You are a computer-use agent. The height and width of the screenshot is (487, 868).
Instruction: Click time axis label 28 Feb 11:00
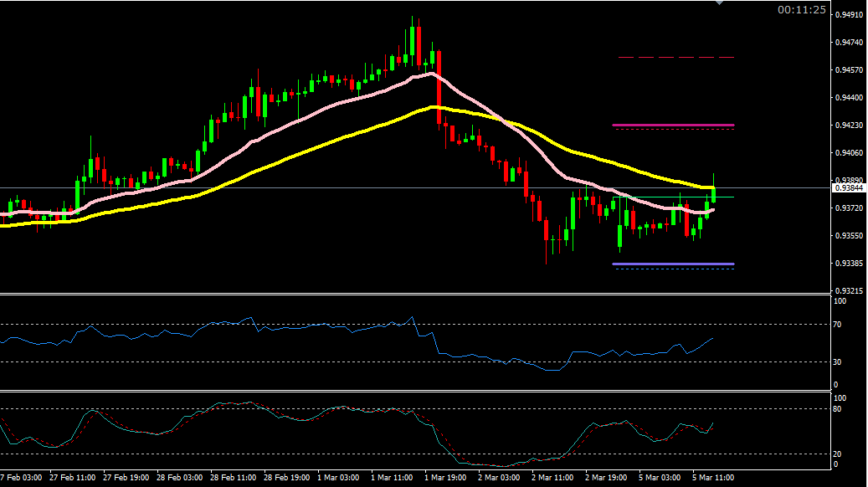[233, 478]
